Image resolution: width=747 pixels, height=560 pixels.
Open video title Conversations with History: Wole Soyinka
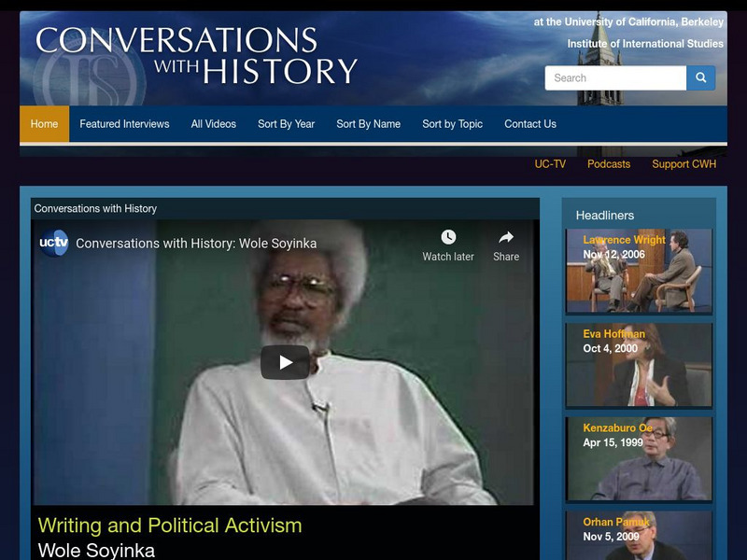196,244
